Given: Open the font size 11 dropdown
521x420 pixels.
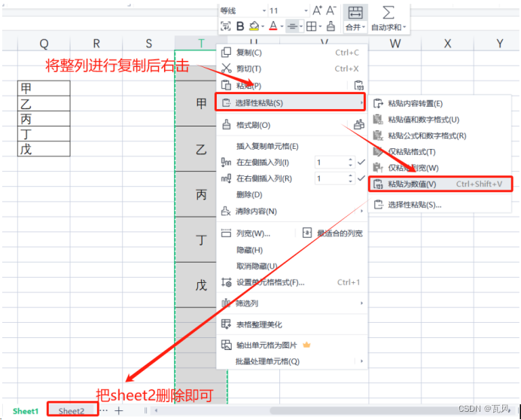Looking at the screenshot, I should [306, 11].
